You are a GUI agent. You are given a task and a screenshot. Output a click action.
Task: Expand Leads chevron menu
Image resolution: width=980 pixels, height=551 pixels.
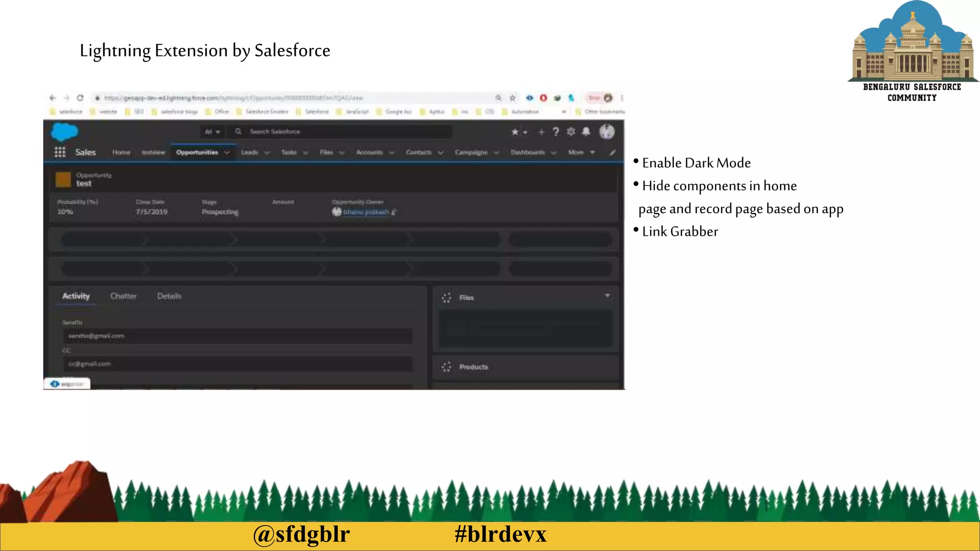267,153
